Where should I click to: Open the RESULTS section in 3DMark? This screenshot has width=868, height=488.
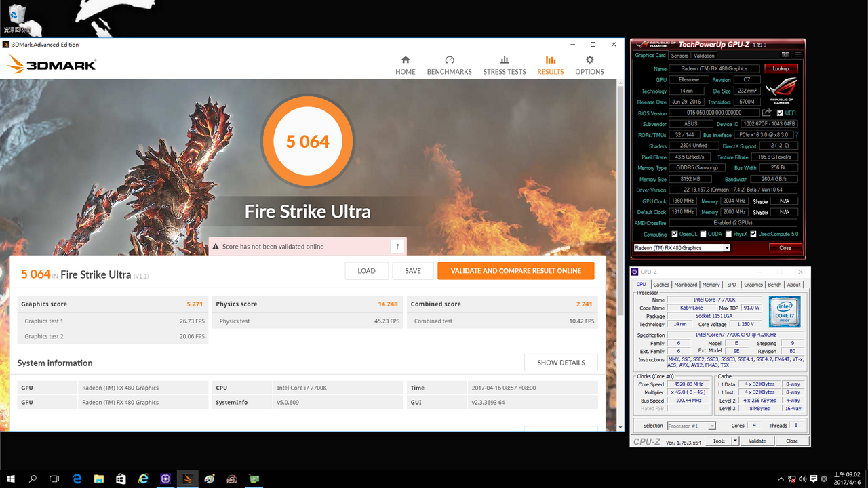550,65
